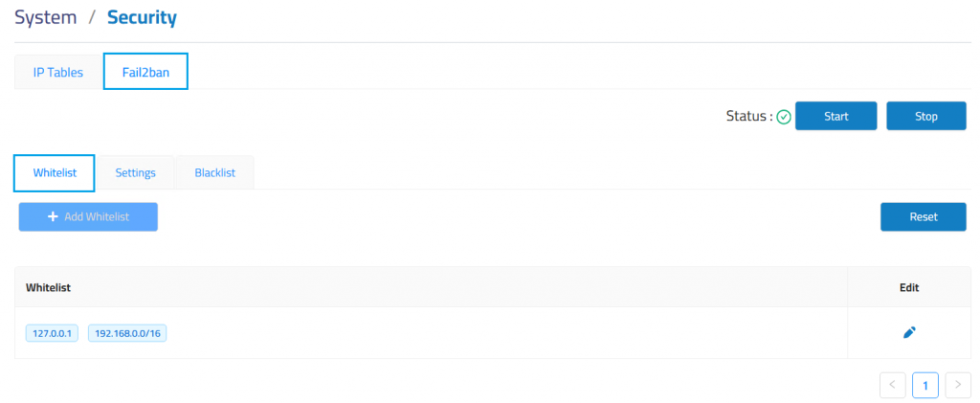Select the Fail2ban tab
The image size is (980, 403).
[145, 72]
